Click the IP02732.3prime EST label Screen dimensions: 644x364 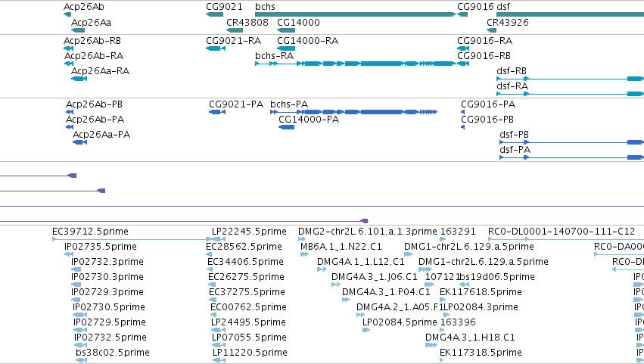click(107, 262)
